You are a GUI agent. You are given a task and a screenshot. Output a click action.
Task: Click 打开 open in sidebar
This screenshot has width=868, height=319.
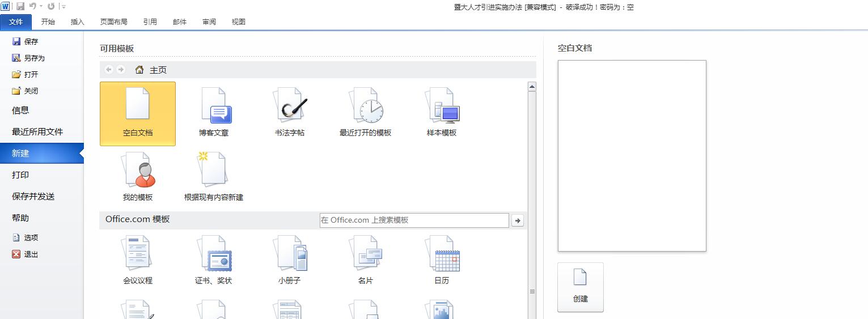pos(25,74)
